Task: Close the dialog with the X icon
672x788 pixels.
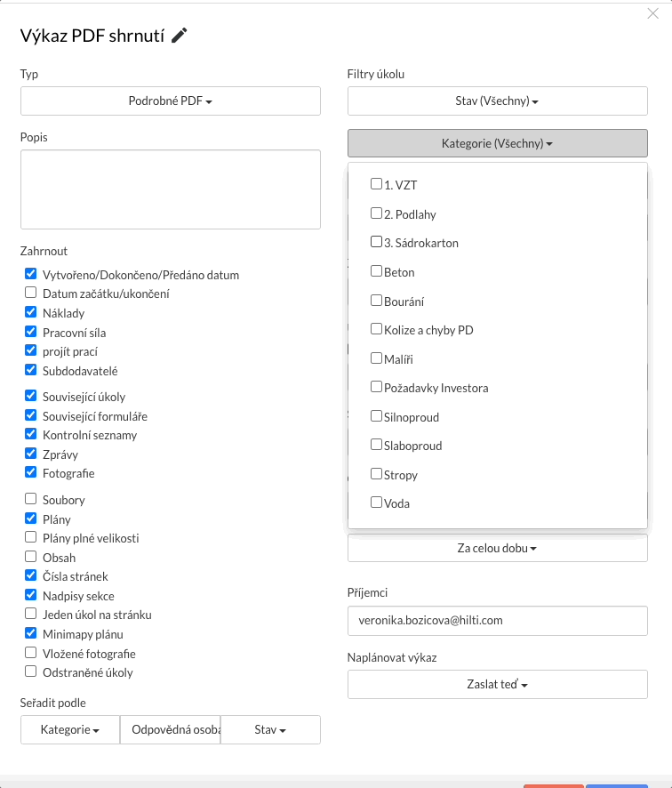Action: point(653,13)
